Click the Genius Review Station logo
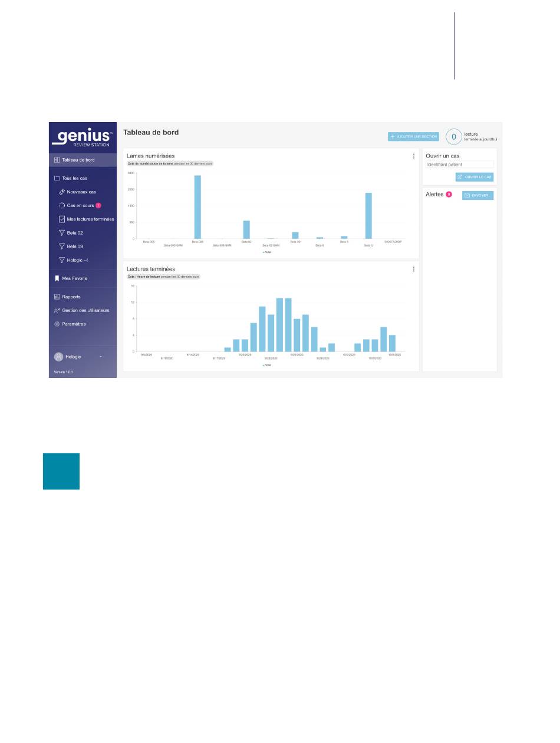The width and height of the screenshot is (560, 743). tap(82, 138)
